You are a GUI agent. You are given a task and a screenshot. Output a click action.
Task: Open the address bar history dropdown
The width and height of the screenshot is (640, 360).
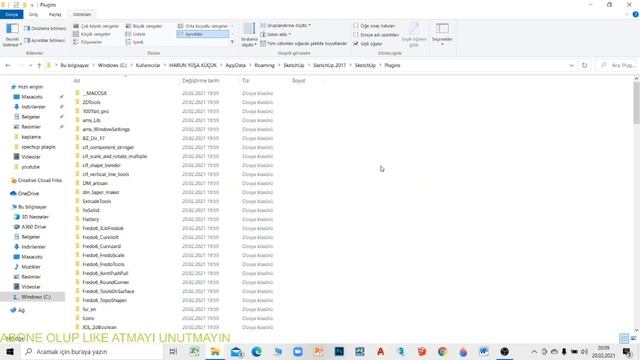[571, 65]
